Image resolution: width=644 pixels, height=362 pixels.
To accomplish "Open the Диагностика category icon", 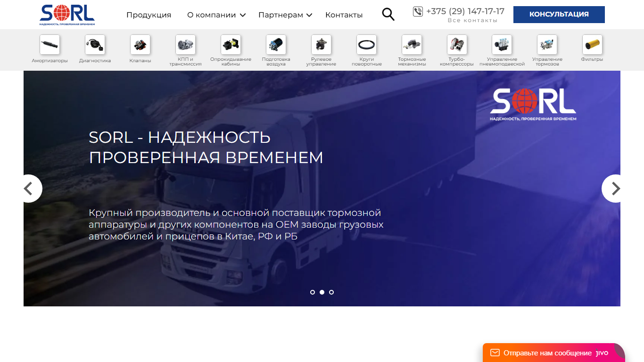I will click(x=95, y=45).
